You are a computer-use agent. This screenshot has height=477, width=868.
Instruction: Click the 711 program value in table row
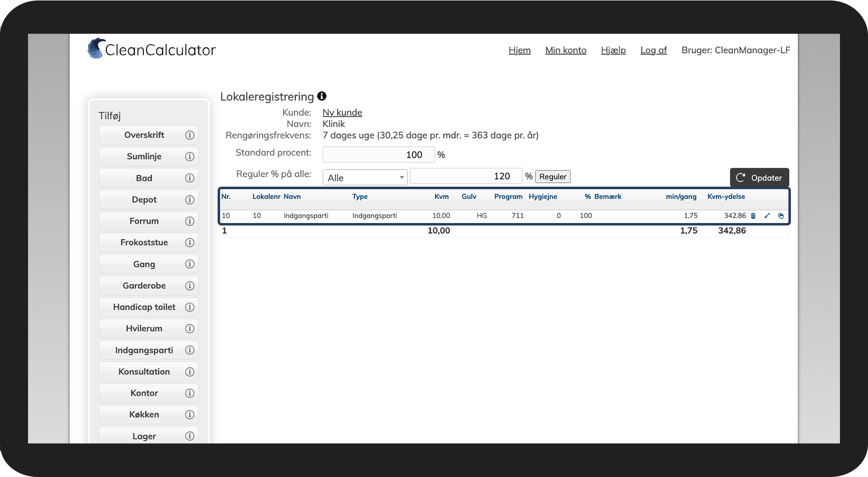pyautogui.click(x=518, y=216)
